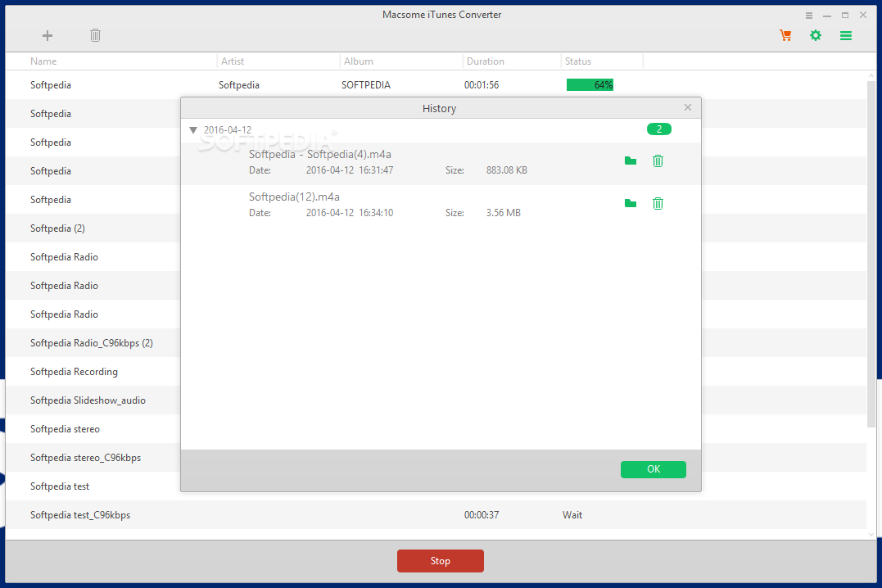
Task: Click the Wait status text
Action: point(572,515)
